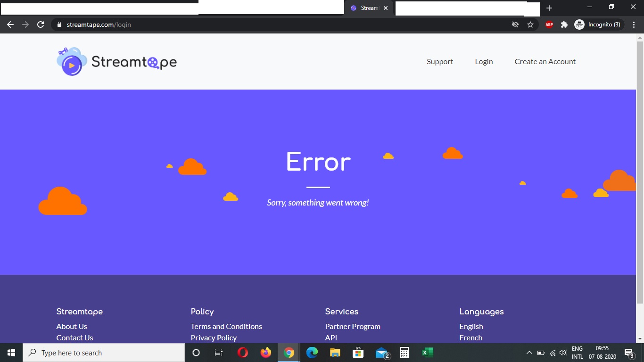Viewport: 644px width, 362px height.
Task: Select French under Languages
Action: point(471,337)
